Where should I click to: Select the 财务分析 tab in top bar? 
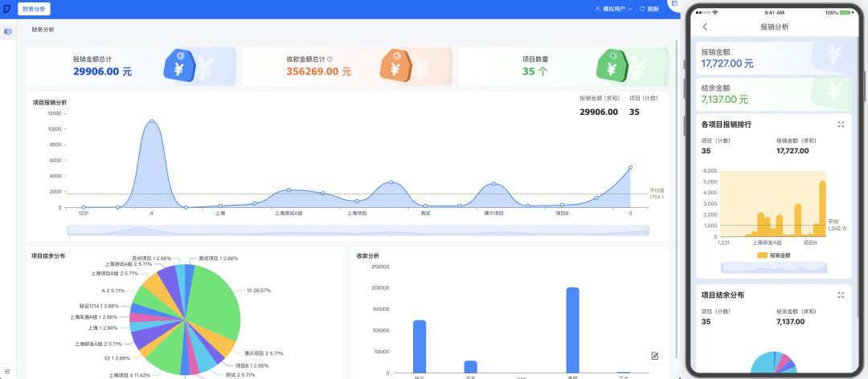click(x=35, y=9)
